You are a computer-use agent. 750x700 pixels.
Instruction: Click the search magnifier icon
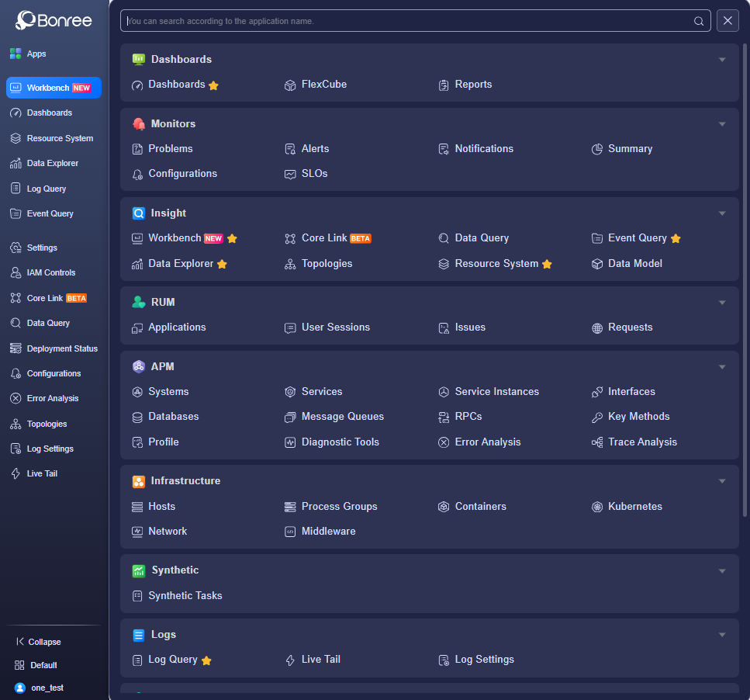pos(698,21)
